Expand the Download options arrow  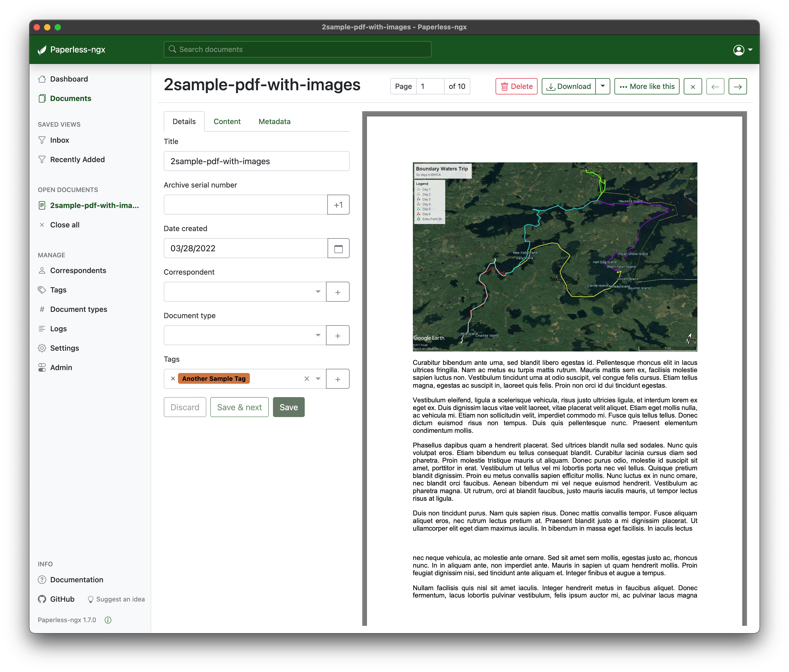[602, 86]
